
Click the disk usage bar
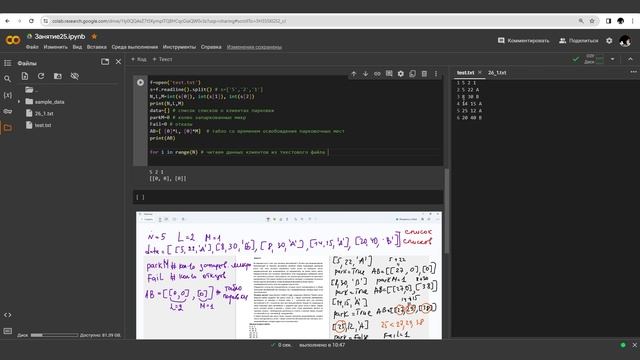(54, 335)
